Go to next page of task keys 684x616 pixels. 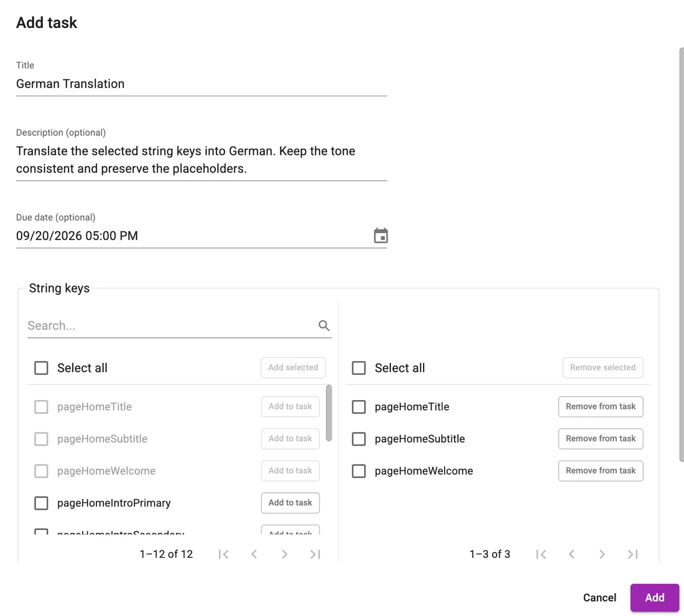[x=602, y=554]
